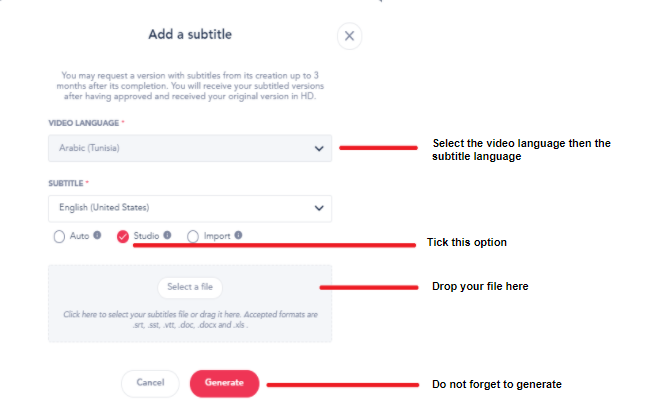Click the subtitle request description paragraph
The image size is (647, 409).
(190, 87)
